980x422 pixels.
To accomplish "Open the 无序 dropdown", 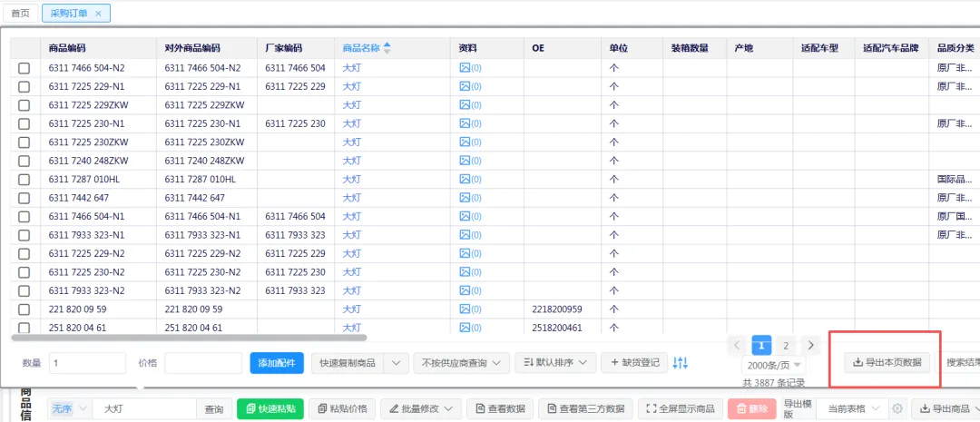I will pos(69,409).
